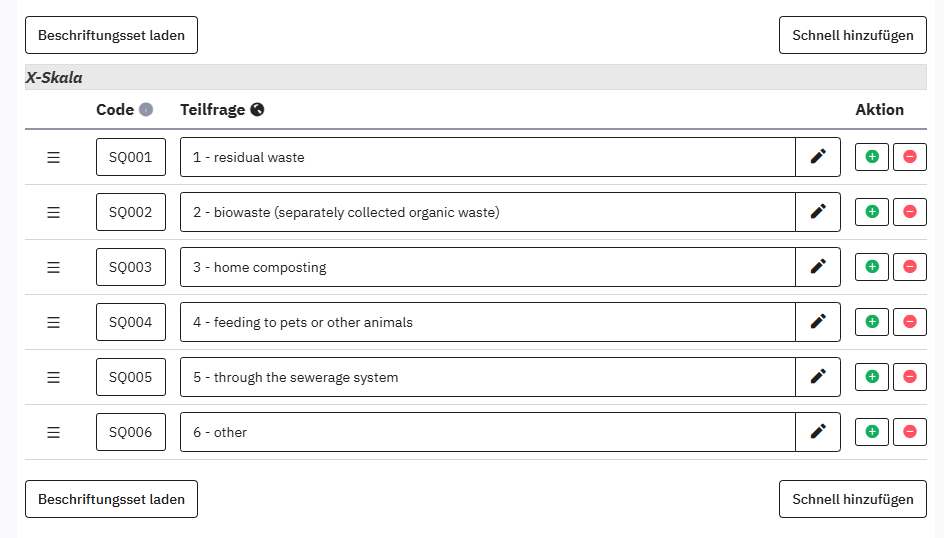Click the globe icon next to Teilfrage
The image size is (944, 538).
(257, 110)
